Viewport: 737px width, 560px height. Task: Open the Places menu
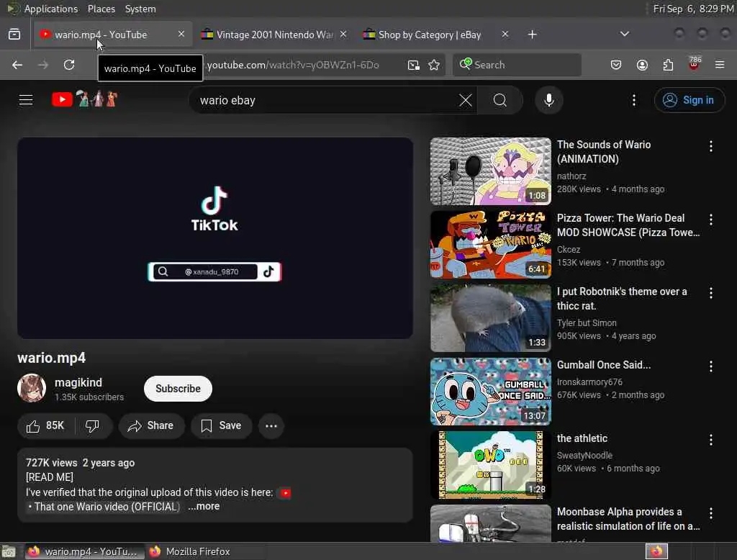(101, 9)
